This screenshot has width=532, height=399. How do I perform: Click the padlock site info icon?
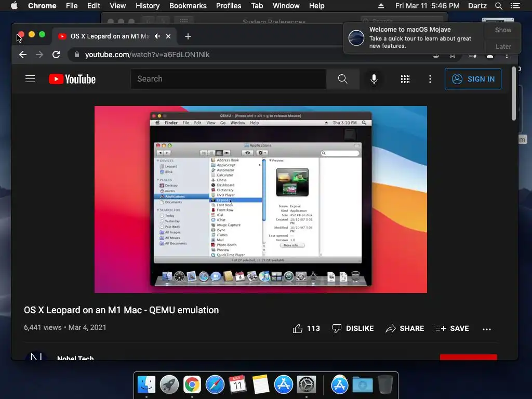coord(77,55)
